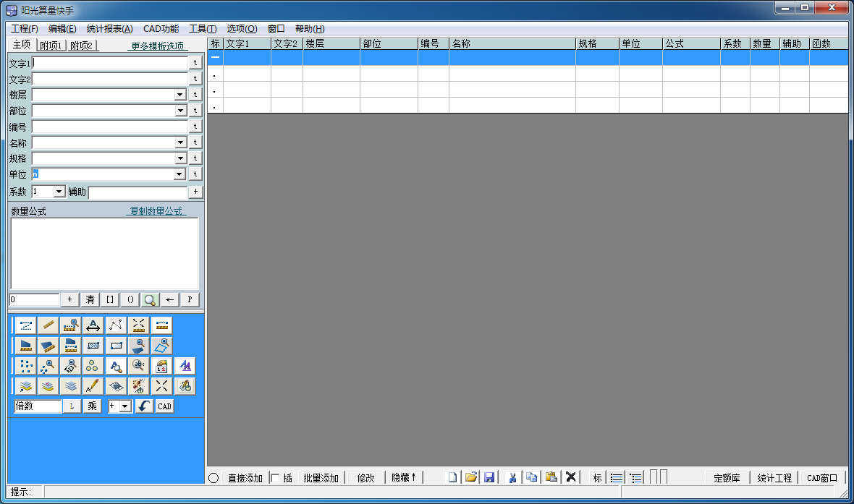Click the pencil with letter A tool
The height and width of the screenshot is (504, 854).
93,386
